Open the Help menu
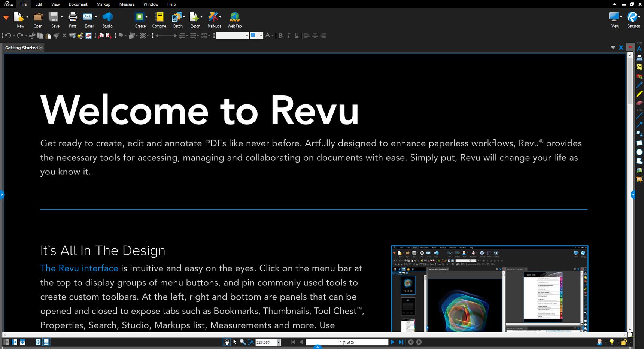This screenshot has width=644, height=349. [x=171, y=4]
